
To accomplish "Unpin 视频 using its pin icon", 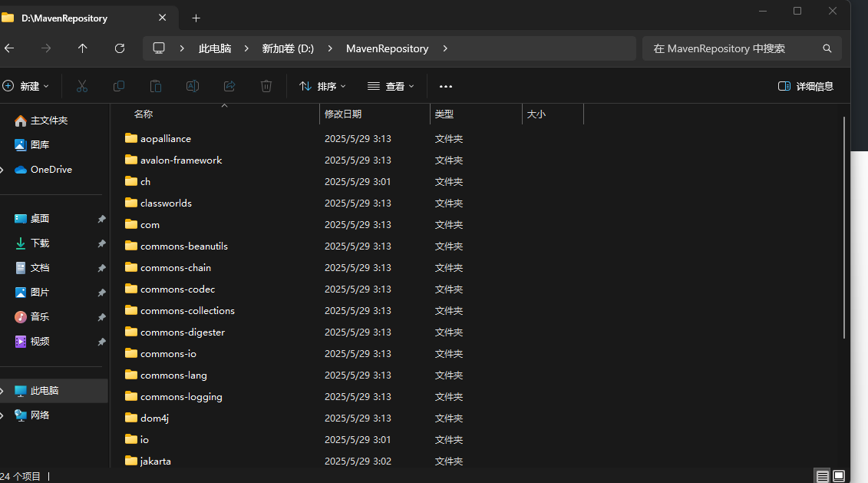I will pyautogui.click(x=102, y=342).
